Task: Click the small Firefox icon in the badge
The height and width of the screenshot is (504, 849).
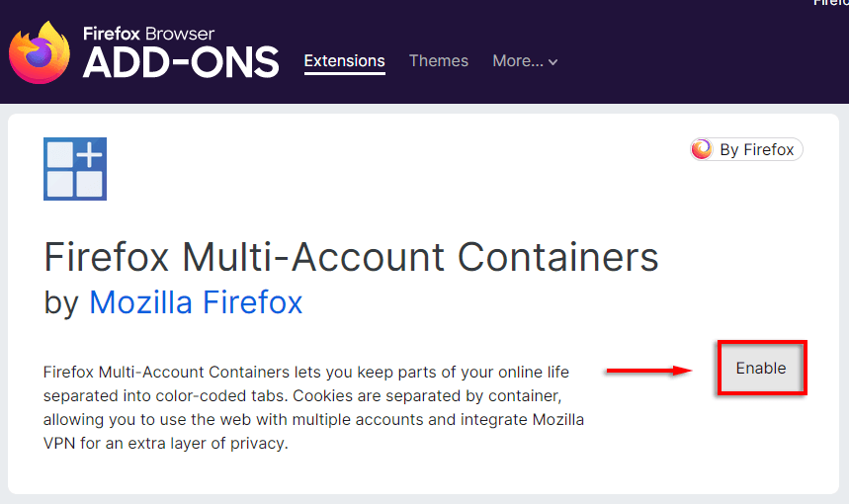Action: tap(702, 150)
